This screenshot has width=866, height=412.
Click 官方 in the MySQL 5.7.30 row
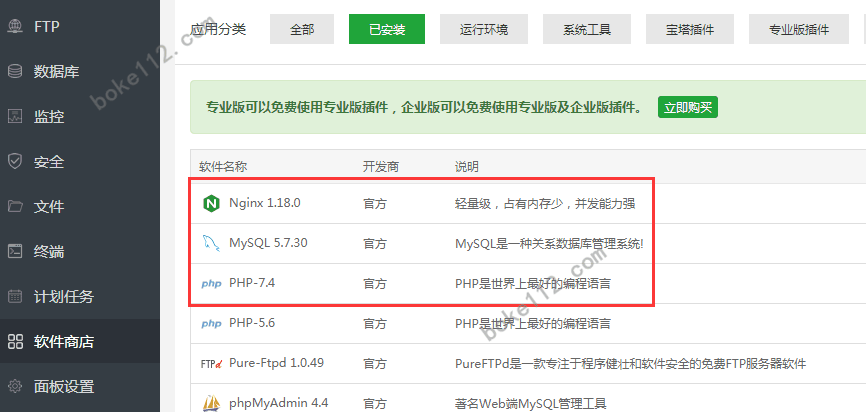coord(374,244)
